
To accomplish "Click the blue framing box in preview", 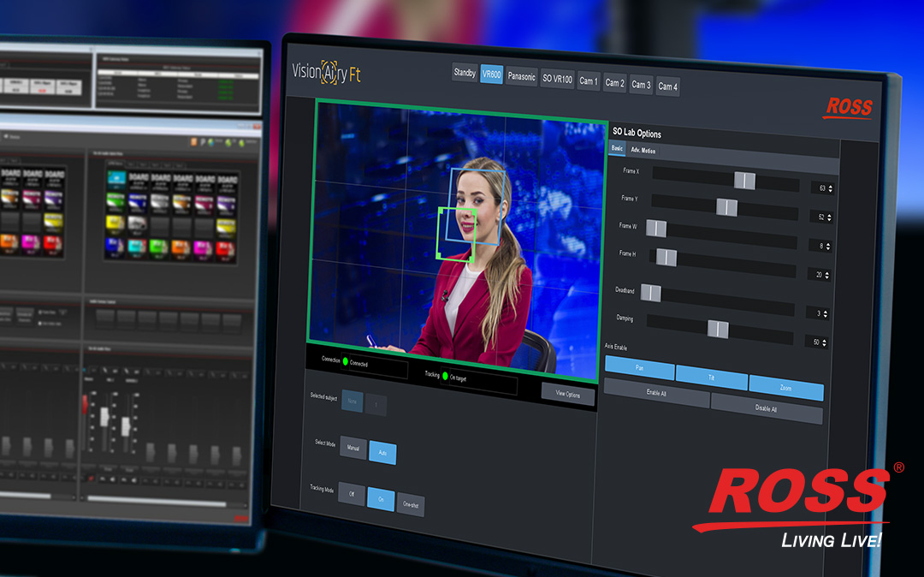I will (477, 207).
